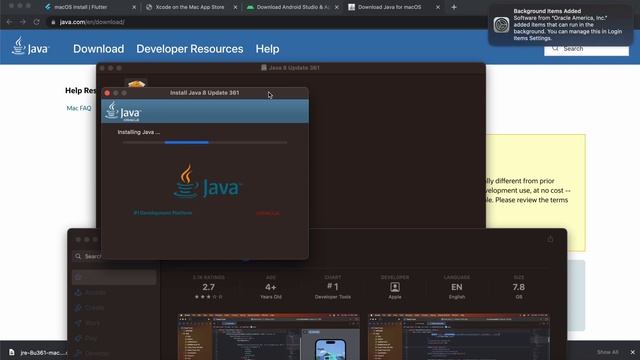Click the '#1 Developer Tools' chart ranking
Viewport: 640px width, 360px height.
coord(333,287)
